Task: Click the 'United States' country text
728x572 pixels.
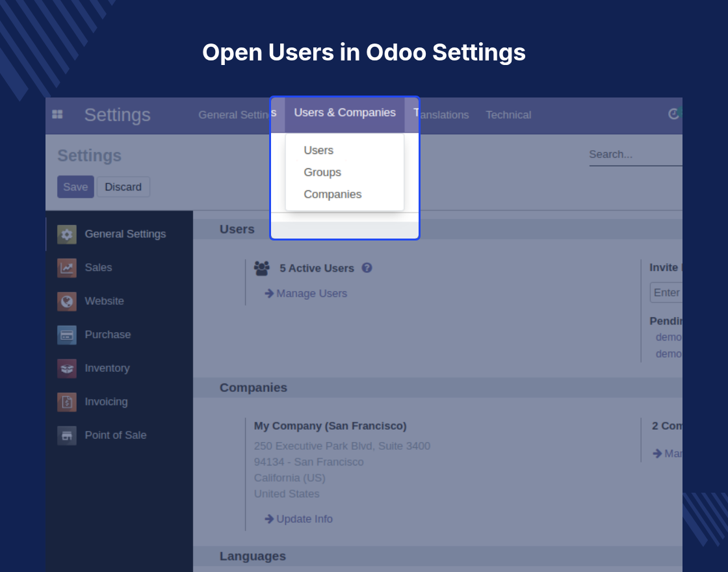Action: coord(287,493)
